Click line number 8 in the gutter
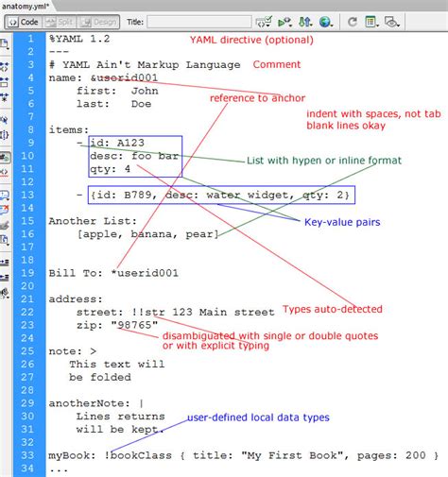This screenshot has width=448, height=477. (x=30, y=129)
